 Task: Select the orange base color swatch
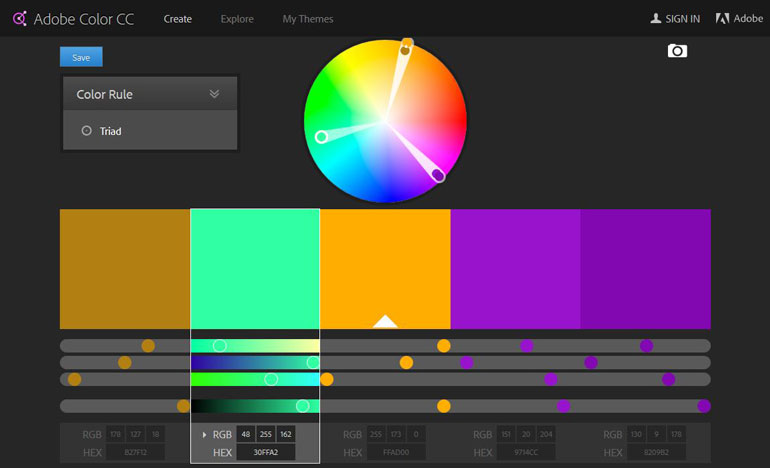pyautogui.click(x=385, y=269)
